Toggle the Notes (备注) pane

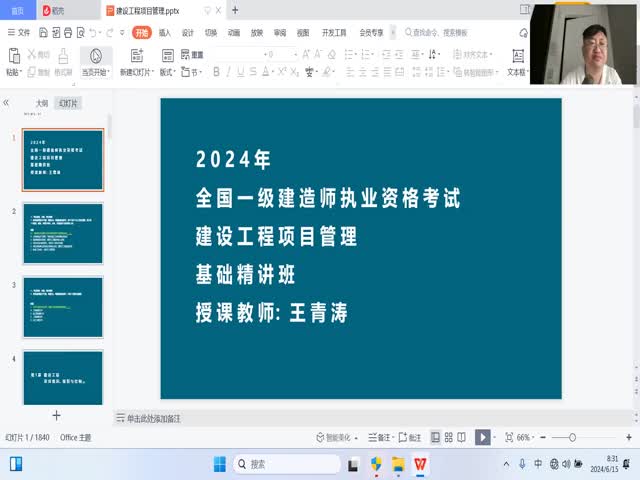click(379, 438)
